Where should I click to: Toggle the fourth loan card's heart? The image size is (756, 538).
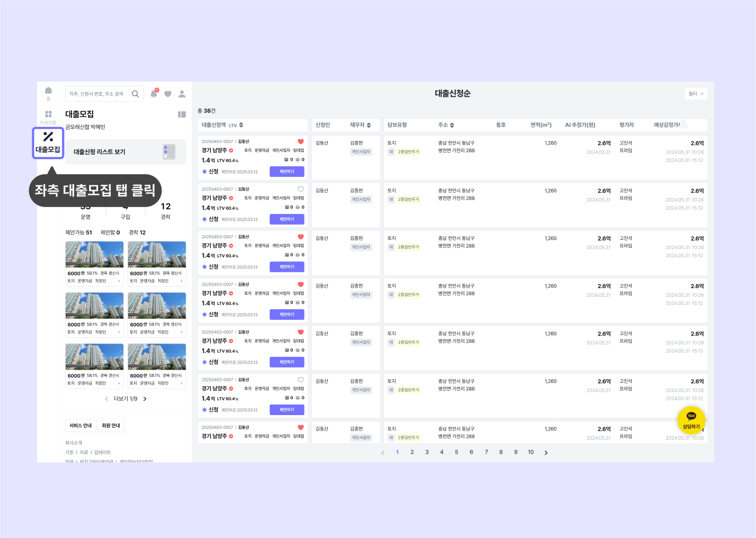pyautogui.click(x=300, y=285)
